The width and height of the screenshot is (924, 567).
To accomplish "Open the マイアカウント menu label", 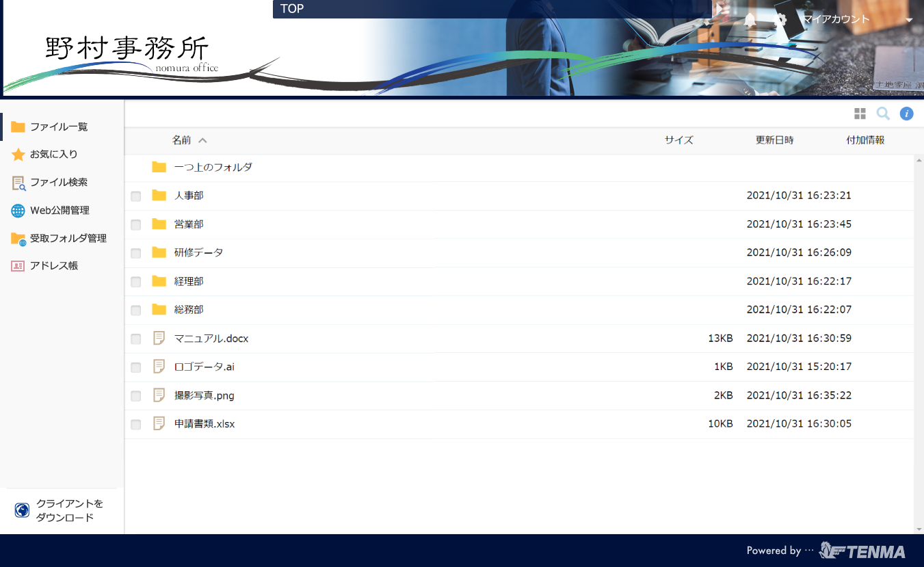I will (x=836, y=20).
